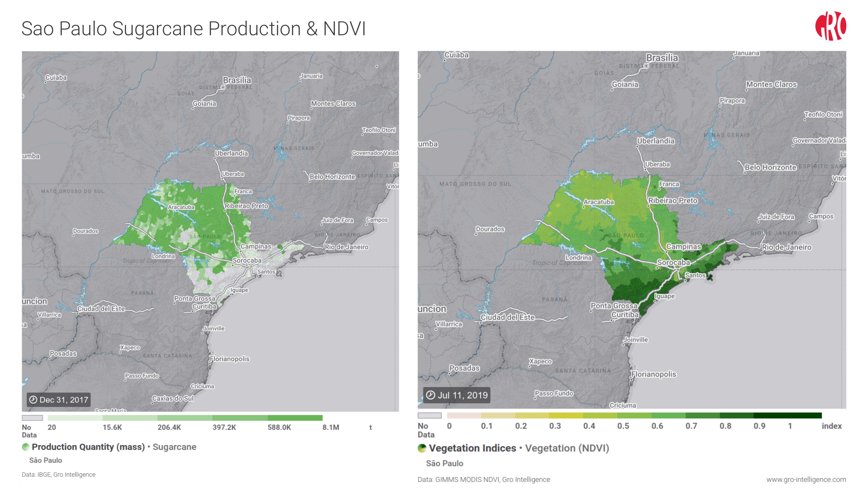Image resolution: width=868 pixels, height=496 pixels.
Task: Click the green circle icon beside Production Quantity
Action: pyautogui.click(x=25, y=447)
